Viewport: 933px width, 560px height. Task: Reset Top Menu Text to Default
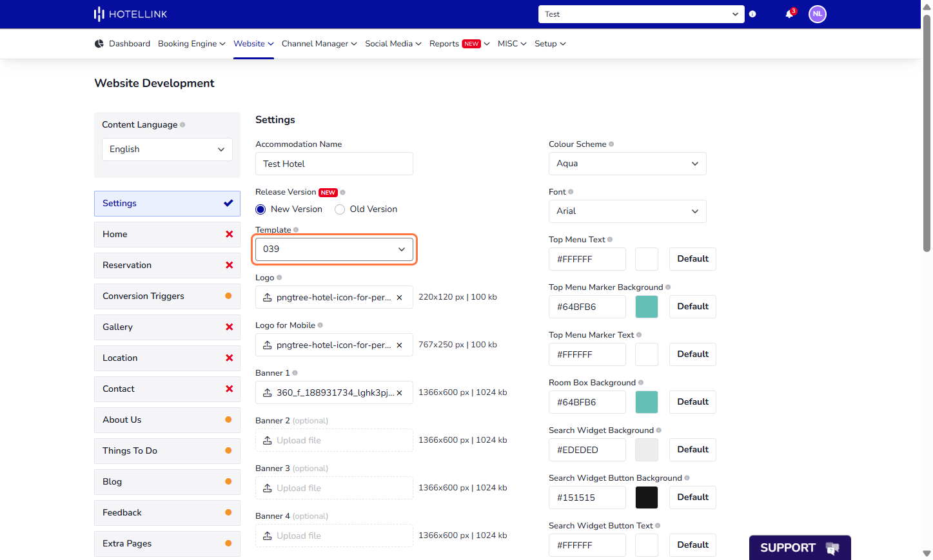tap(692, 259)
